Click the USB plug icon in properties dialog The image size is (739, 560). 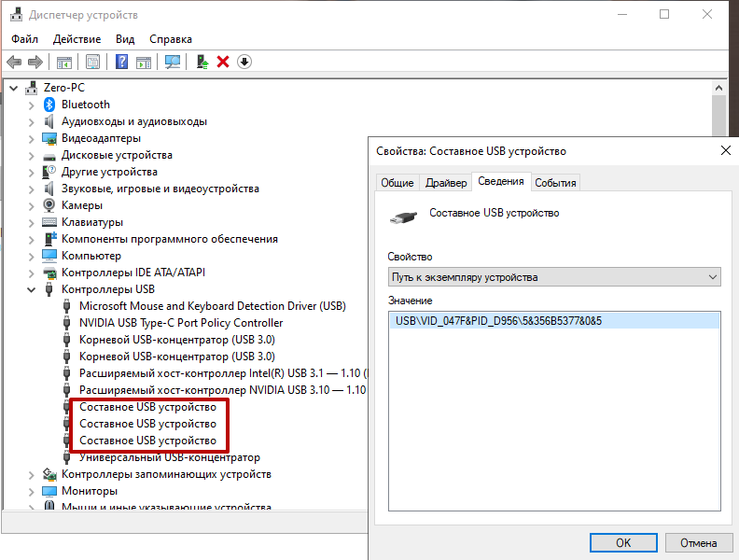tap(404, 217)
